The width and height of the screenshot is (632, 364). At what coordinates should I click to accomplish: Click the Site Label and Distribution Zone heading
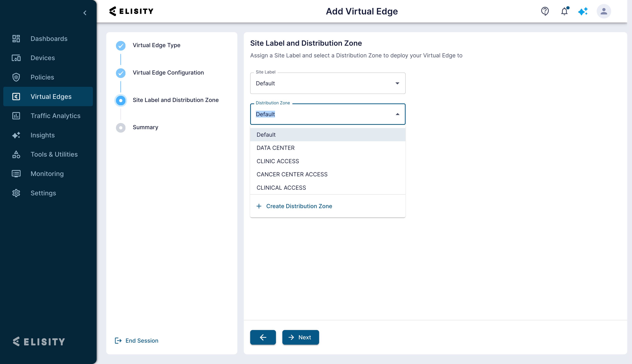[306, 43]
